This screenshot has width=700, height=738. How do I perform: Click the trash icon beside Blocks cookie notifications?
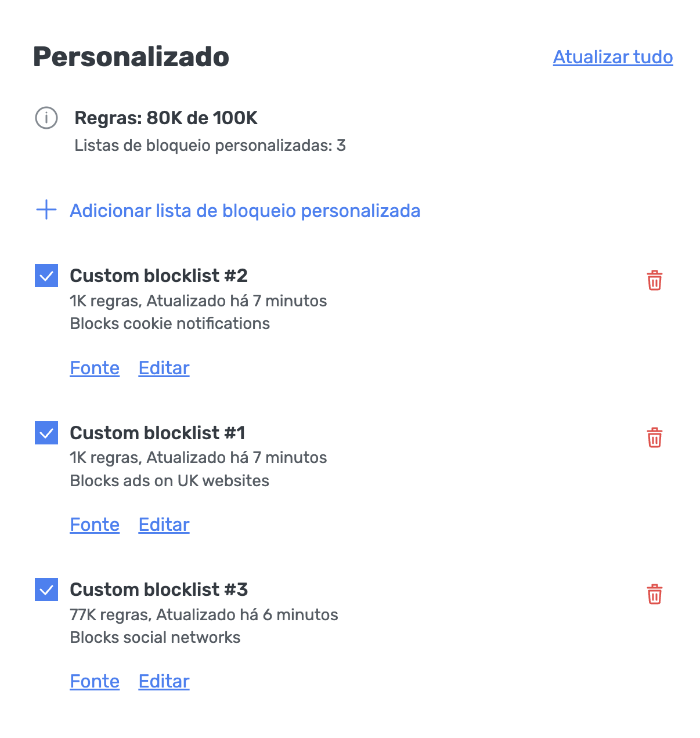pos(654,281)
